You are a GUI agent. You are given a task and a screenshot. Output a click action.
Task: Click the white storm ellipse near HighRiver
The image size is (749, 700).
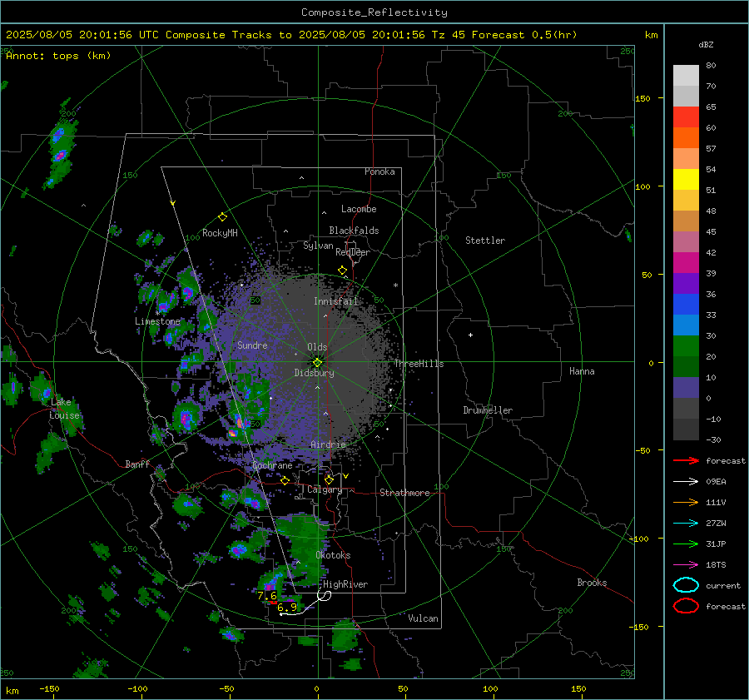pyautogui.click(x=325, y=595)
